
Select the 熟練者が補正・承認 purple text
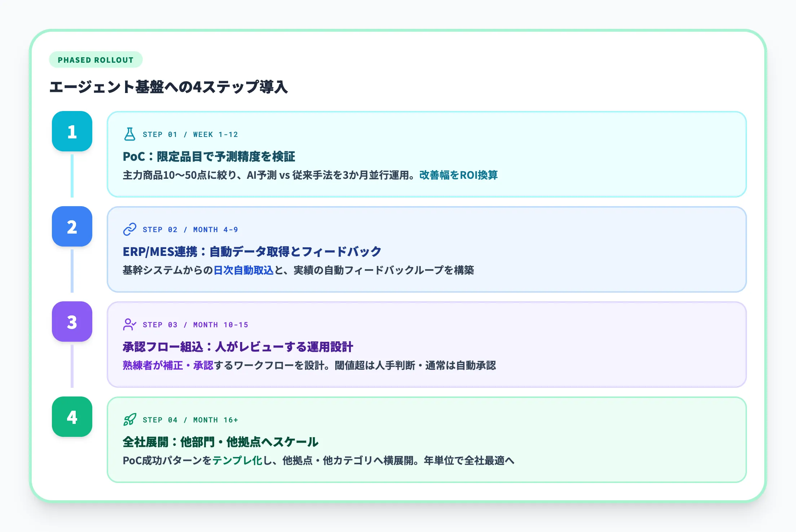pyautogui.click(x=168, y=365)
